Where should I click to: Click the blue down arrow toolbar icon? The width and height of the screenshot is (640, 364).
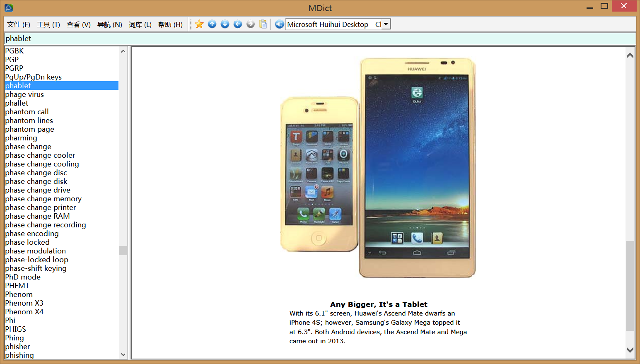tap(225, 24)
